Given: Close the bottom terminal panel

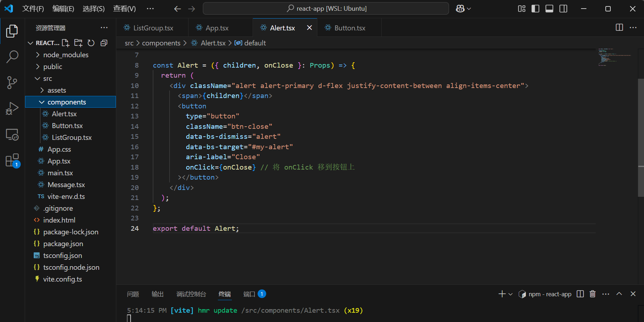Looking at the screenshot, I should tap(633, 294).
